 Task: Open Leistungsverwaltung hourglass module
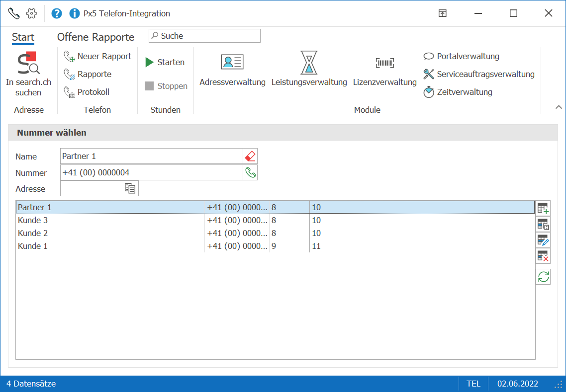pyautogui.click(x=309, y=69)
